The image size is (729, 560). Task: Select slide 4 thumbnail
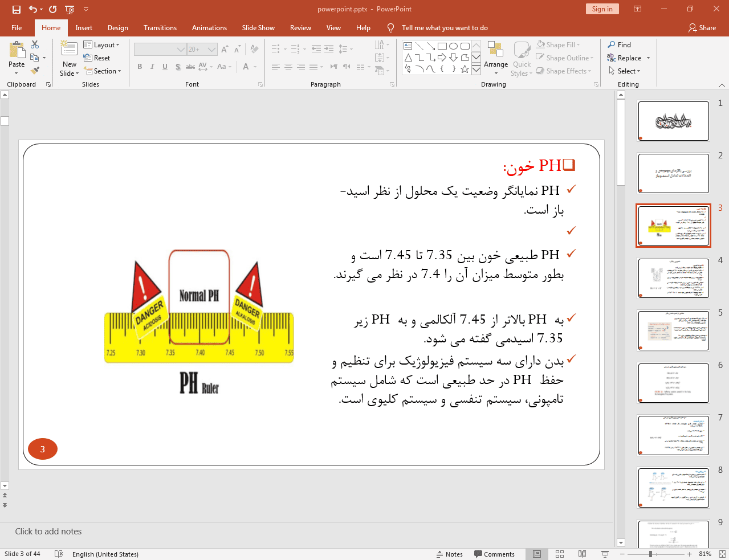[673, 278]
